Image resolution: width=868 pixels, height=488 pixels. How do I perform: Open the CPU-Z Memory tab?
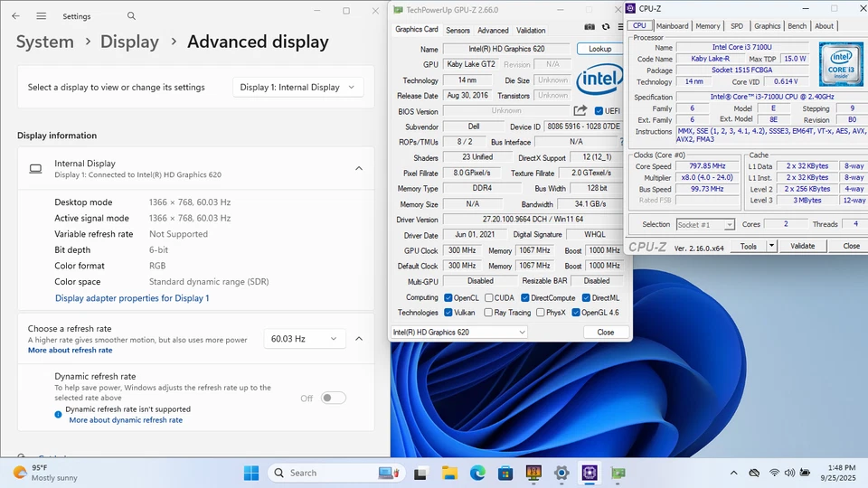pyautogui.click(x=707, y=26)
